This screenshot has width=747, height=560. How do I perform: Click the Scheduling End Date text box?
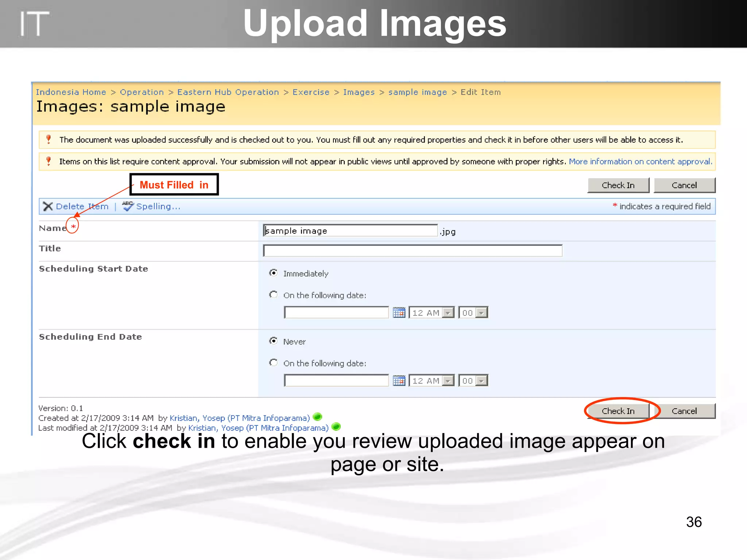(336, 380)
